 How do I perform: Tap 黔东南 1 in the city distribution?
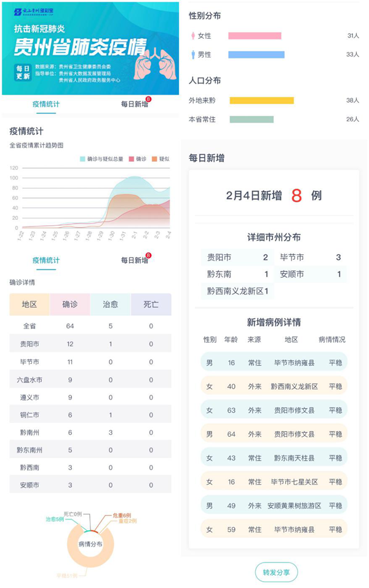tap(237, 274)
